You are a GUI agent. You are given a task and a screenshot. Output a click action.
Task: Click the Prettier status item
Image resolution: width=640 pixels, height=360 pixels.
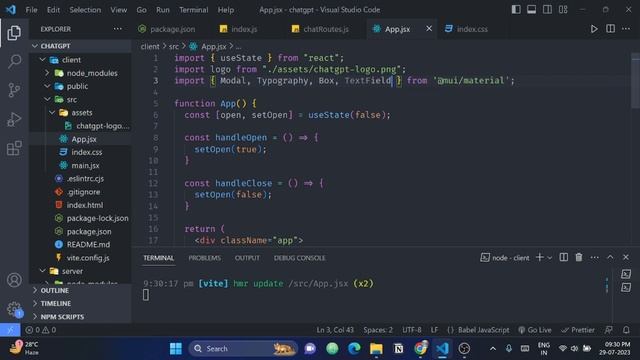[x=578, y=330]
